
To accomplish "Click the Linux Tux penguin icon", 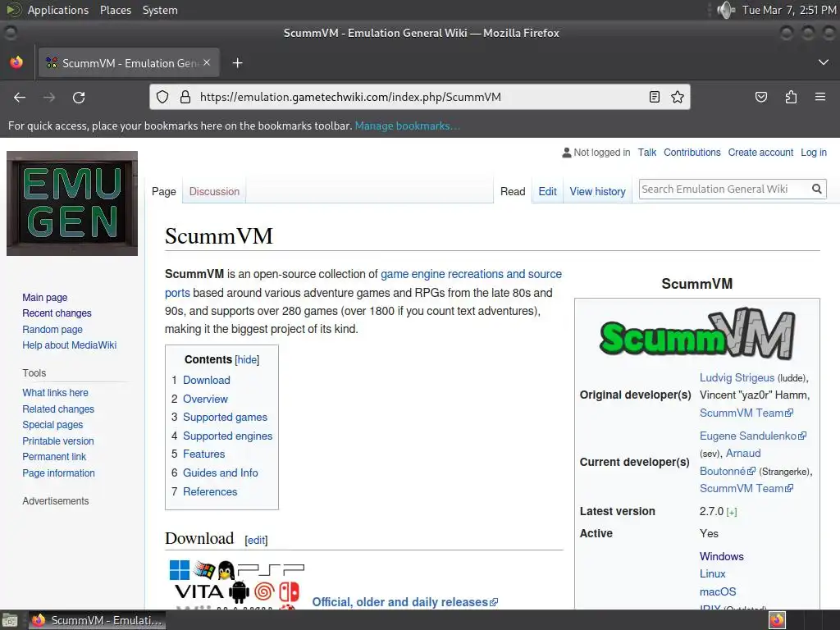I will [x=226, y=570].
